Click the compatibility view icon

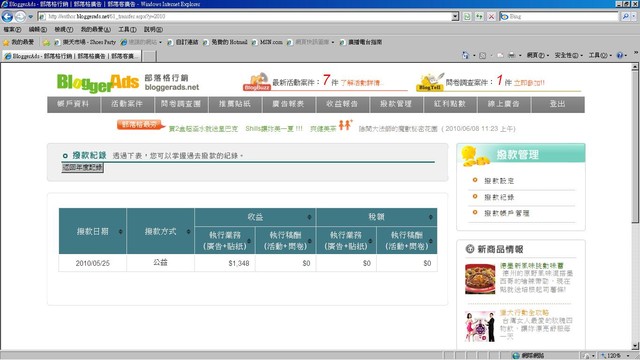tap(467, 16)
